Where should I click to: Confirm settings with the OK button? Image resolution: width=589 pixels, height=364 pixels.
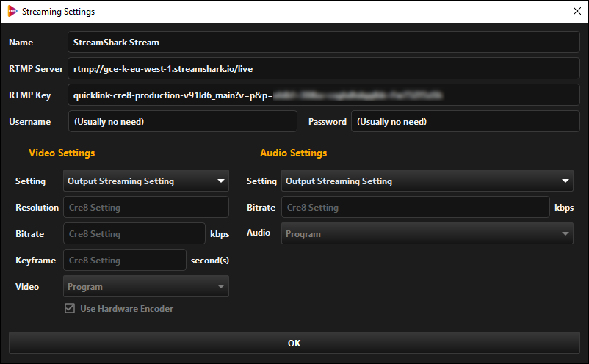point(294,343)
